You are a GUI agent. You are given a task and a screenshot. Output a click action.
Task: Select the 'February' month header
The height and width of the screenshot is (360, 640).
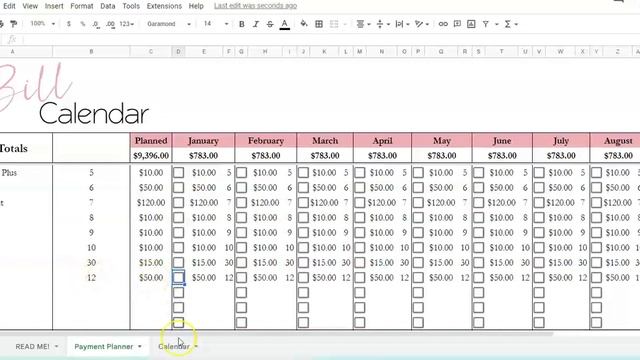266,140
